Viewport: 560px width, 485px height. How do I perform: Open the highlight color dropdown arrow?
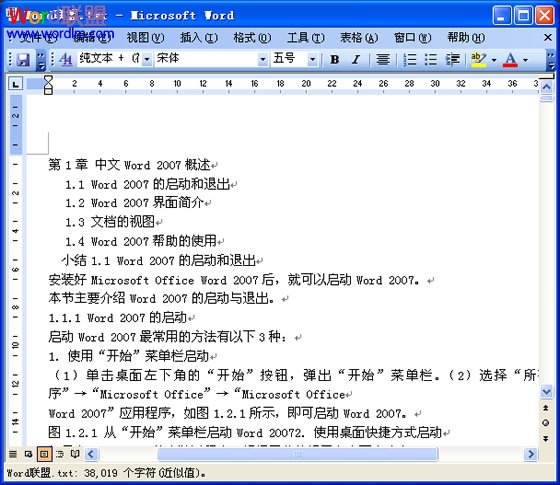tap(494, 60)
